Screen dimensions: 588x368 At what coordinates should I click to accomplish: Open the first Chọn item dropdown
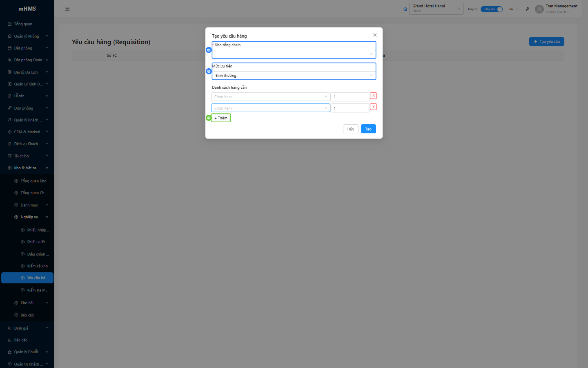(x=270, y=97)
